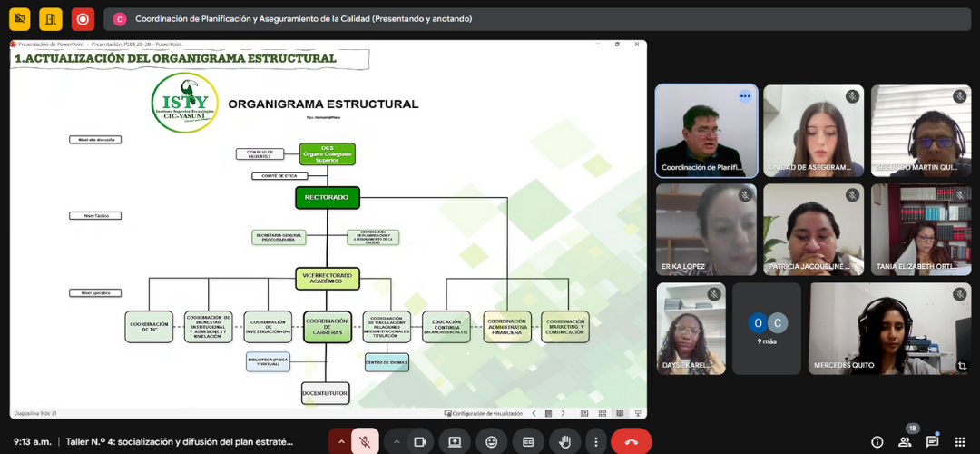The image size is (980, 454).
Task: Open audio settings arrow beside microphone
Action: click(x=341, y=441)
